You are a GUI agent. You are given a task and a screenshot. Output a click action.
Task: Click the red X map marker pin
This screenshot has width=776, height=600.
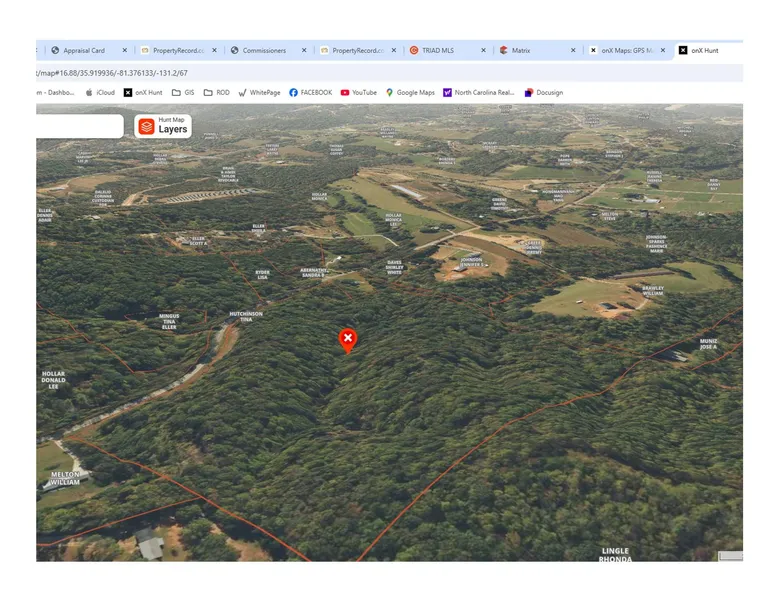tap(347, 340)
